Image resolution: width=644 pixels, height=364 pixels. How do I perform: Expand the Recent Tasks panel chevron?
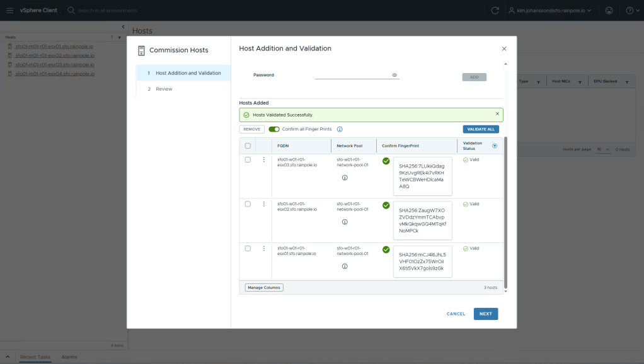[8, 356]
